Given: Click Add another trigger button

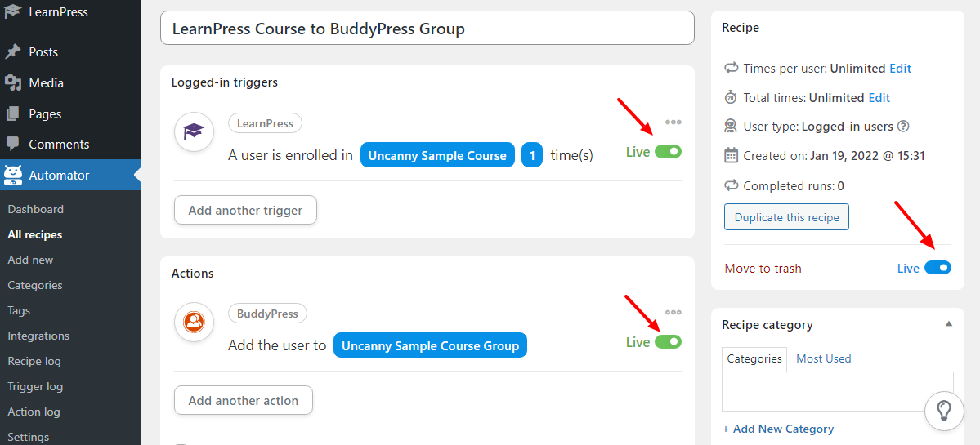Looking at the screenshot, I should [x=245, y=211].
